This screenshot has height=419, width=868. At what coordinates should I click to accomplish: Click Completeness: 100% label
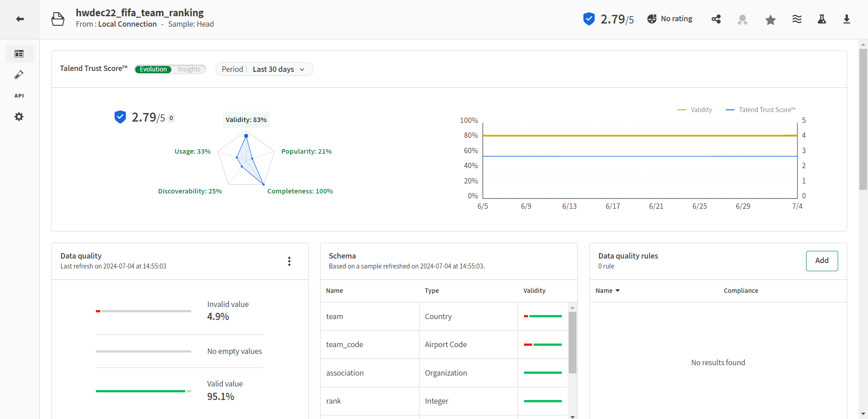(x=300, y=191)
